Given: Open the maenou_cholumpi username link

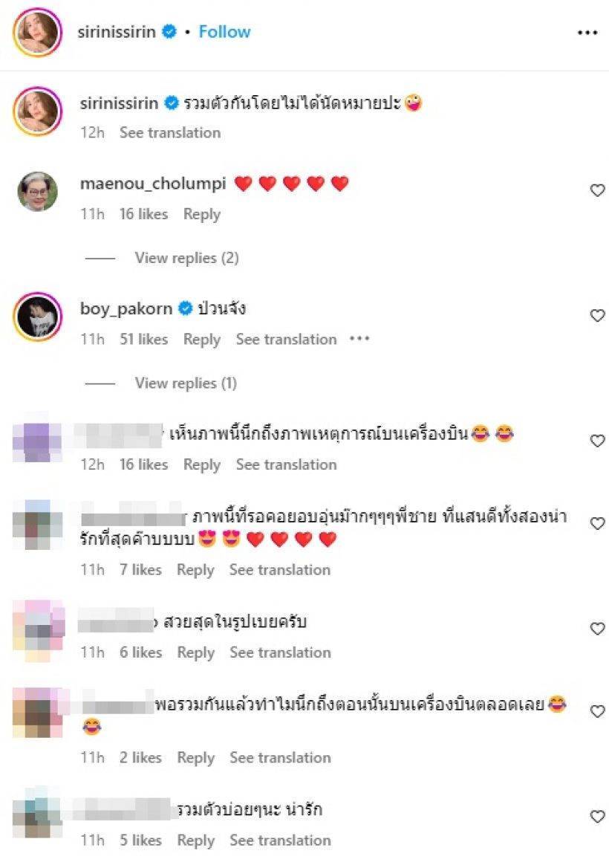Looking at the screenshot, I should tap(153, 184).
